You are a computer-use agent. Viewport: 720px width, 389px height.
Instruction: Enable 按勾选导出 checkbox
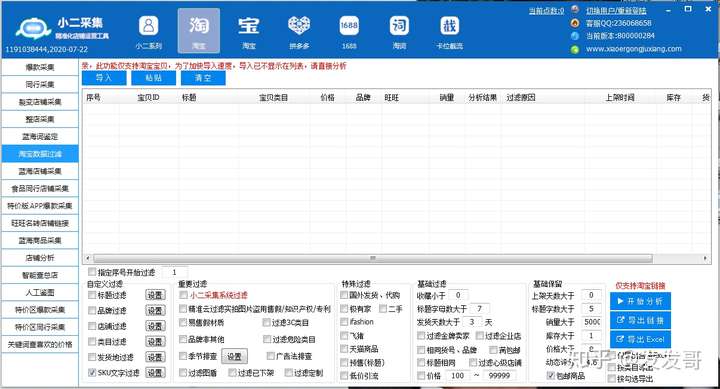612,378
